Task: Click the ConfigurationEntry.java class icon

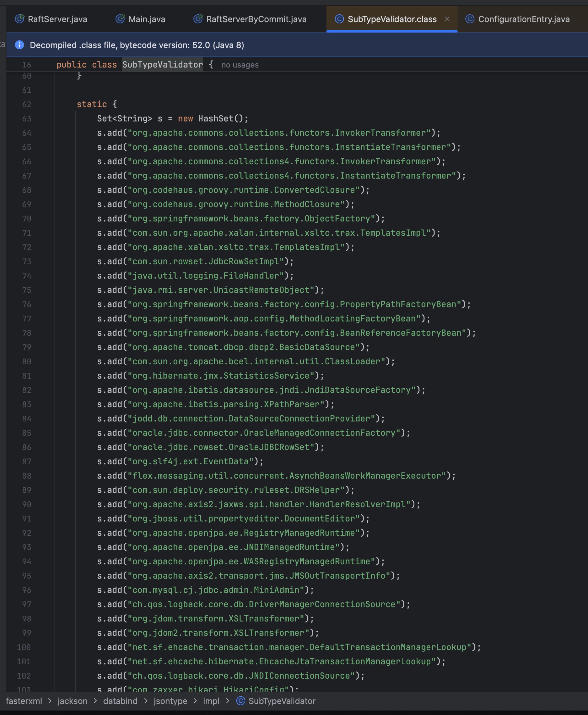Action: pyautogui.click(x=470, y=19)
